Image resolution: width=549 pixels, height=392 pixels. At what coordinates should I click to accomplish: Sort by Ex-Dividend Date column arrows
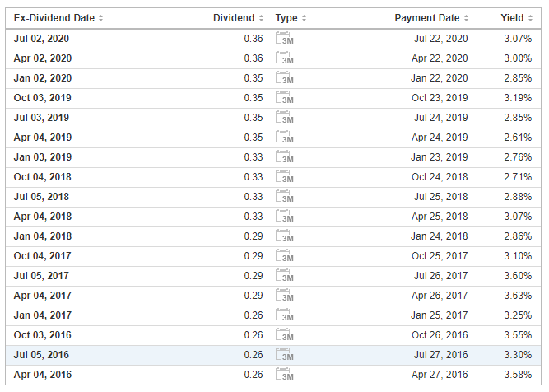coord(101,18)
